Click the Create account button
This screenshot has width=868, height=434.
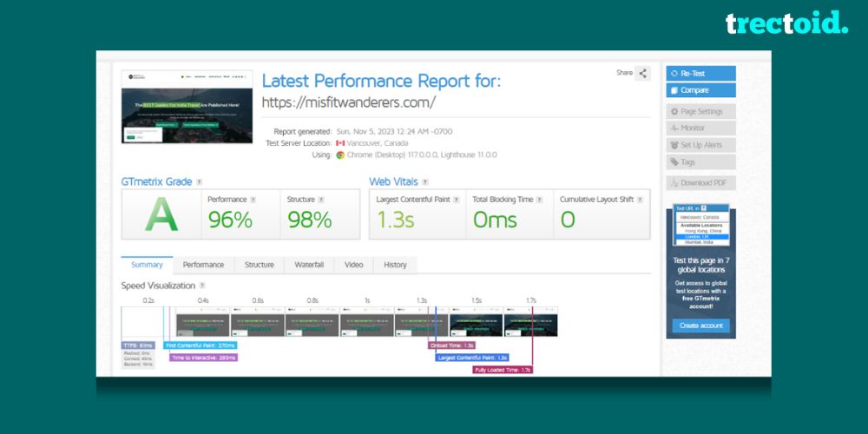tap(700, 325)
